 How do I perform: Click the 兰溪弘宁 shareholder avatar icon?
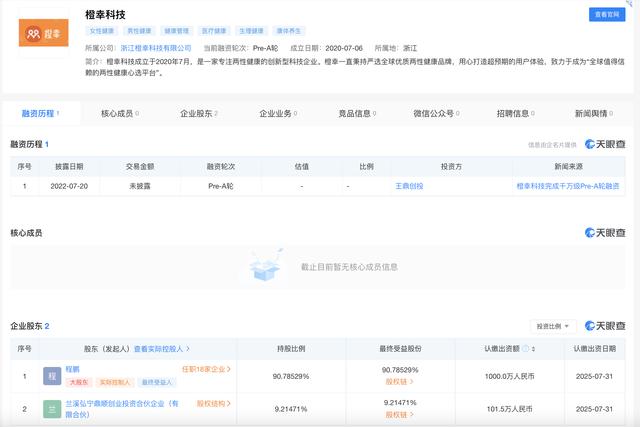[51, 409]
